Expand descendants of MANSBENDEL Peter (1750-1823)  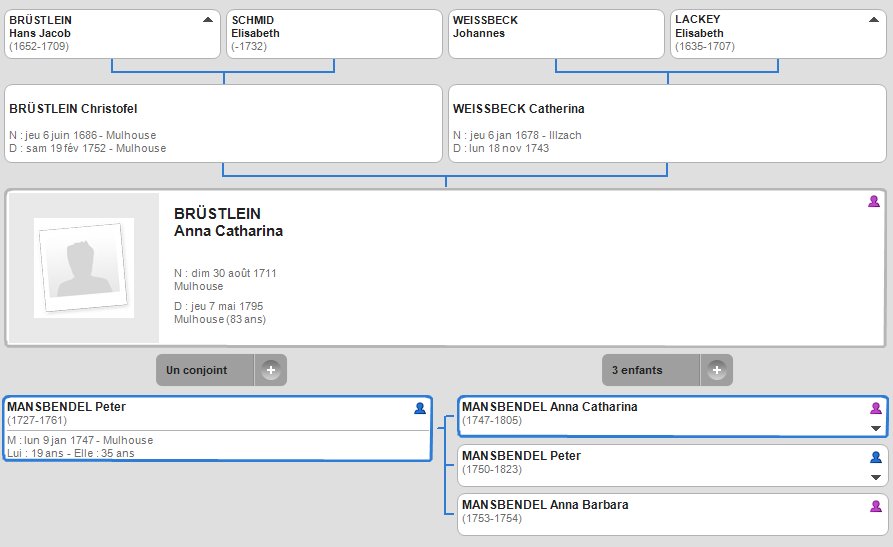point(876,477)
